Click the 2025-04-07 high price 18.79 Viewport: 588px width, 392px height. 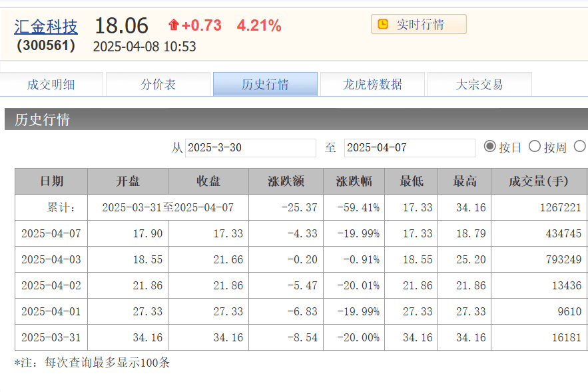point(471,233)
